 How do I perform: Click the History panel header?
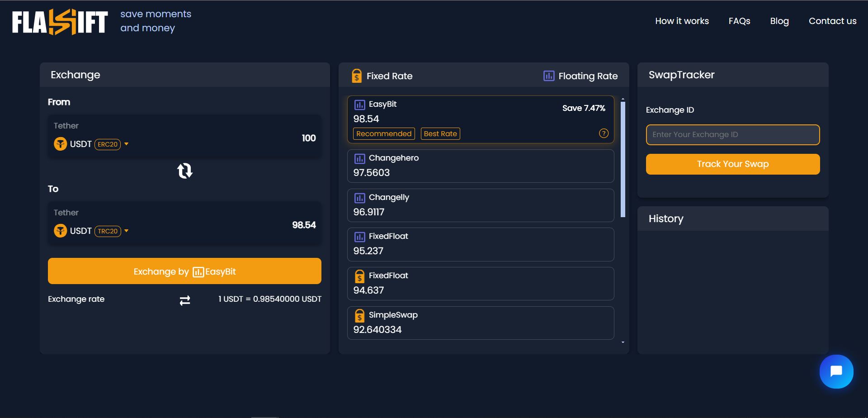click(x=733, y=219)
